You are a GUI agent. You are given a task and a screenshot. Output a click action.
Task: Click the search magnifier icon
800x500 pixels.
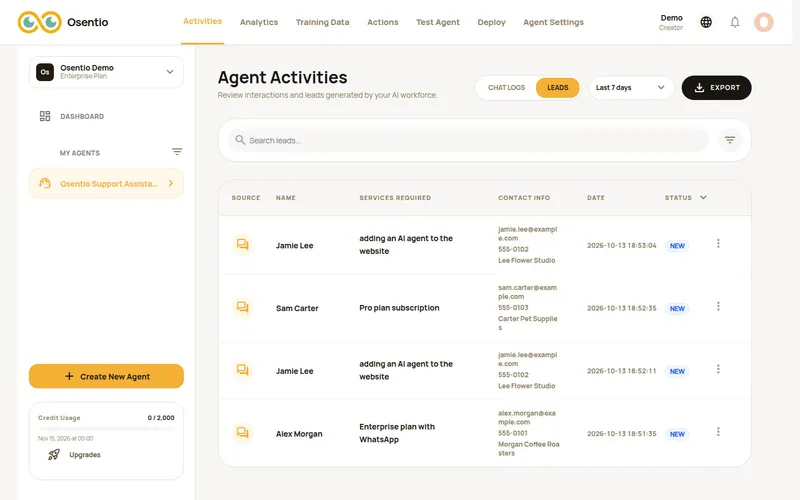pyautogui.click(x=240, y=139)
